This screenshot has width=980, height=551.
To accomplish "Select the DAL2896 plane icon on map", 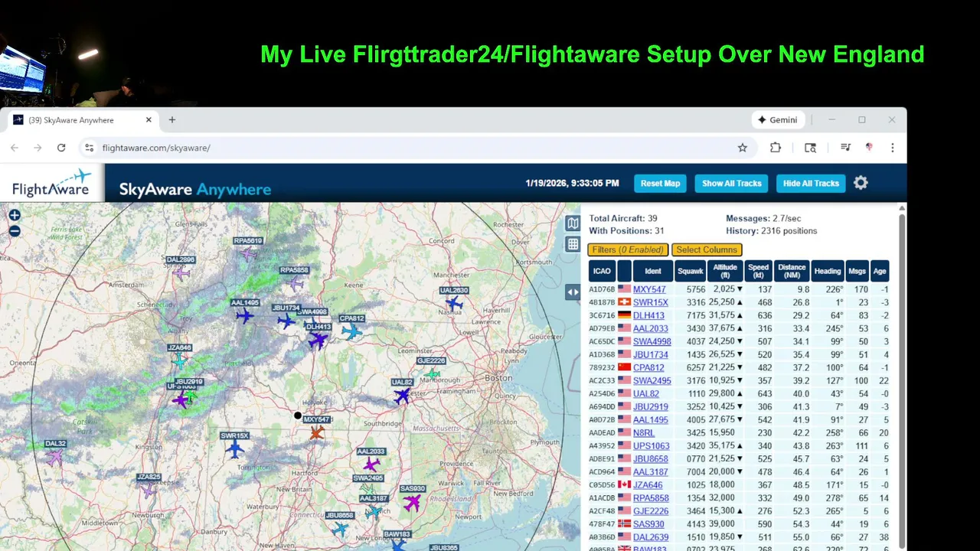I will [x=181, y=272].
